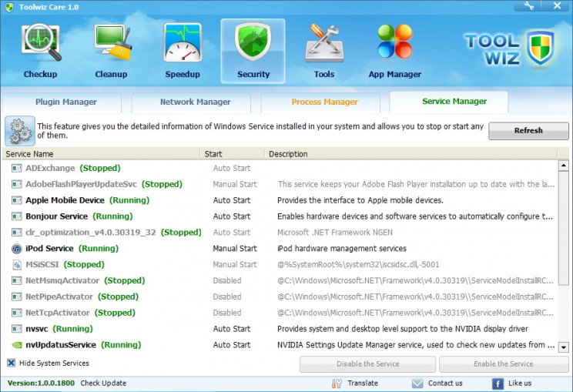Select nvUpdatusService (Running) row
This screenshot has height=392, width=573.
[280, 345]
